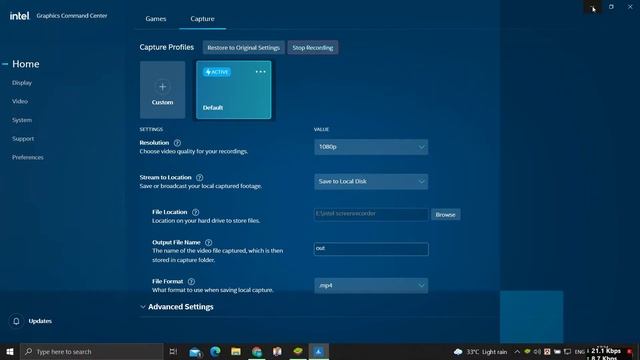The width and height of the screenshot is (640, 360).
Task: Click Restore to Original Settings
Action: [x=244, y=48]
